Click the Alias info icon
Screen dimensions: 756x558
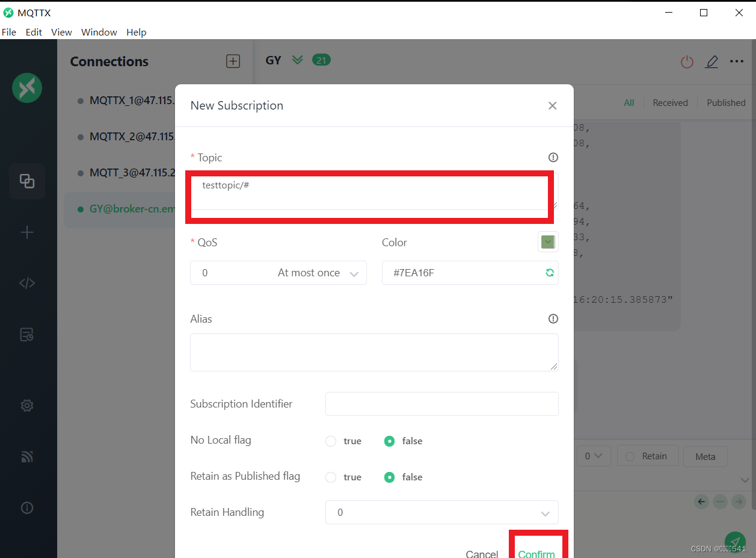pyautogui.click(x=553, y=318)
